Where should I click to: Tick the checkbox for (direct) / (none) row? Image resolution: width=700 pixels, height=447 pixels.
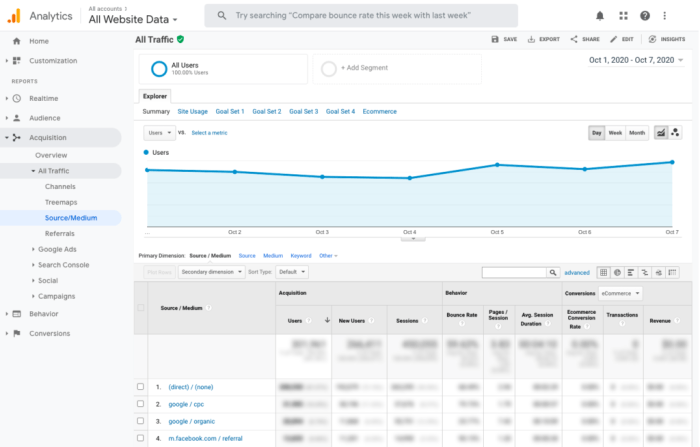coord(141,387)
